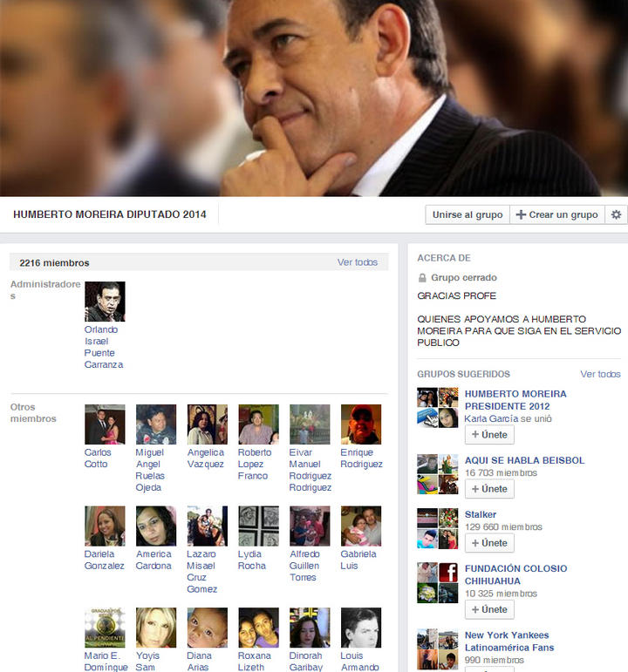This screenshot has width=628, height=672.
Task: Open the FUNDACIÓN COLOSIO CHIHUAHUA group icon
Action: pyautogui.click(x=437, y=583)
